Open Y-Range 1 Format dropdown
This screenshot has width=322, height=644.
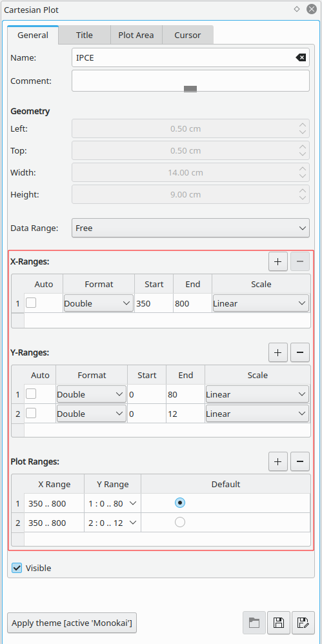[x=92, y=394]
